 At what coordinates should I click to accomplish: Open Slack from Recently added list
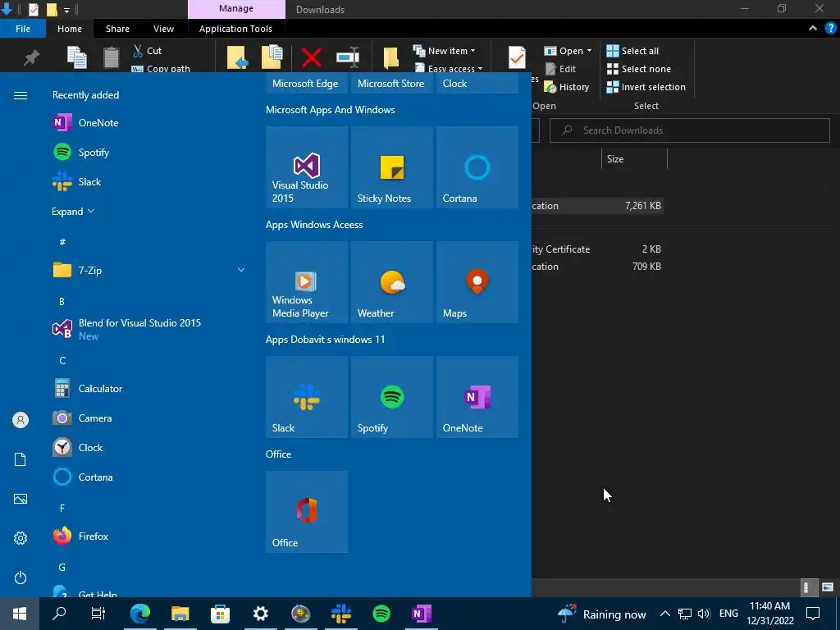tap(149, 181)
